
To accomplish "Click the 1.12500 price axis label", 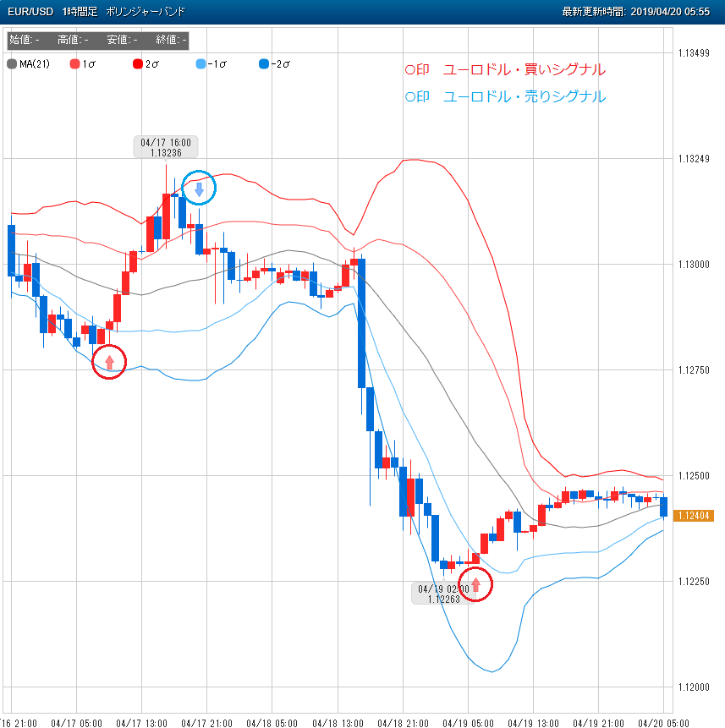I will [694, 476].
